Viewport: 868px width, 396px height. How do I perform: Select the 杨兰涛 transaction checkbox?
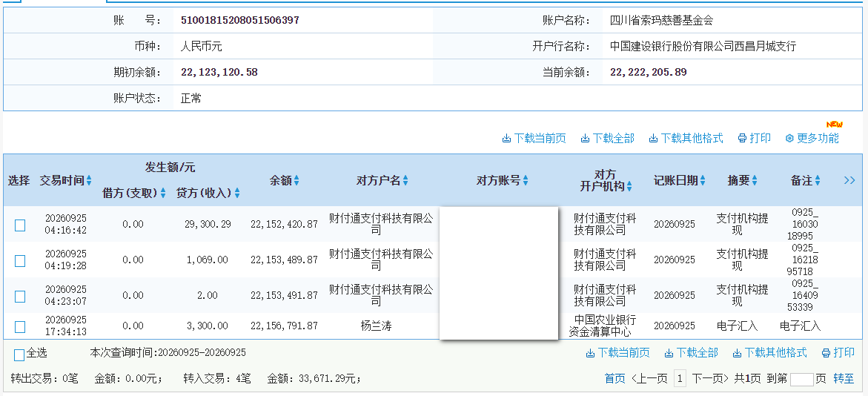click(x=20, y=327)
